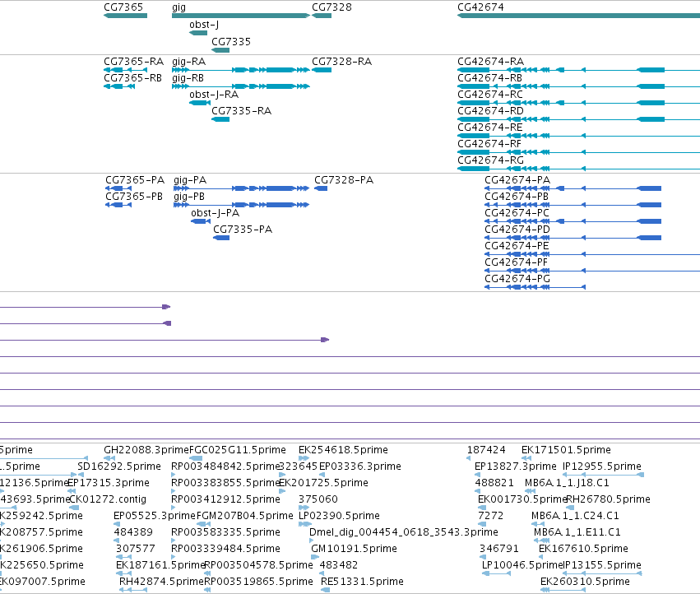Select MB6A.1_1.J18.C1 feature
The width and height of the screenshot is (700, 594).
point(530,491)
